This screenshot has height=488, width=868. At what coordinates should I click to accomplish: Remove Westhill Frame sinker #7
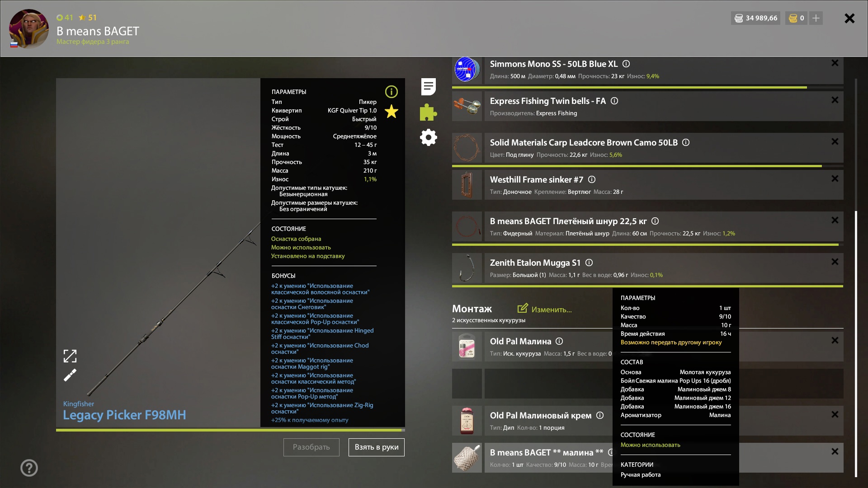click(x=835, y=178)
